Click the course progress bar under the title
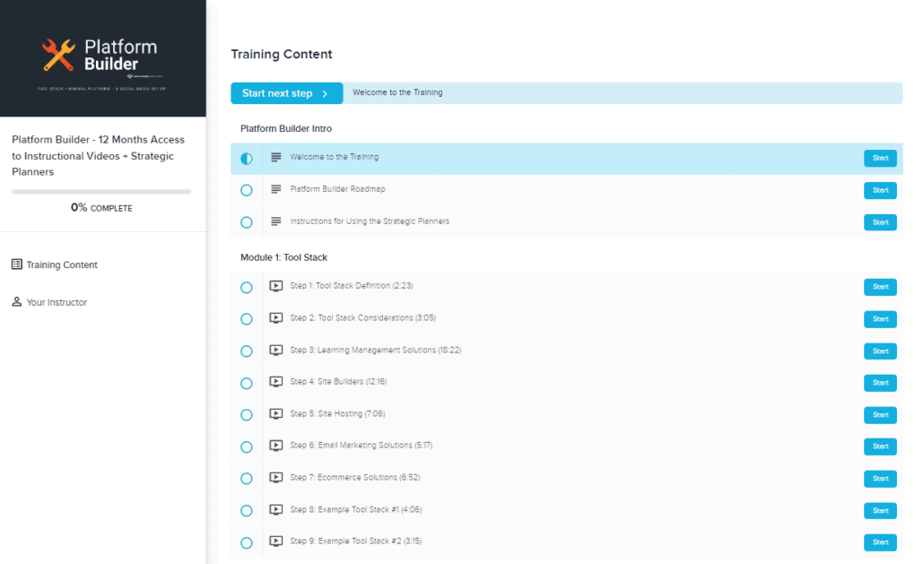The height and width of the screenshot is (564, 924). pyautogui.click(x=101, y=191)
